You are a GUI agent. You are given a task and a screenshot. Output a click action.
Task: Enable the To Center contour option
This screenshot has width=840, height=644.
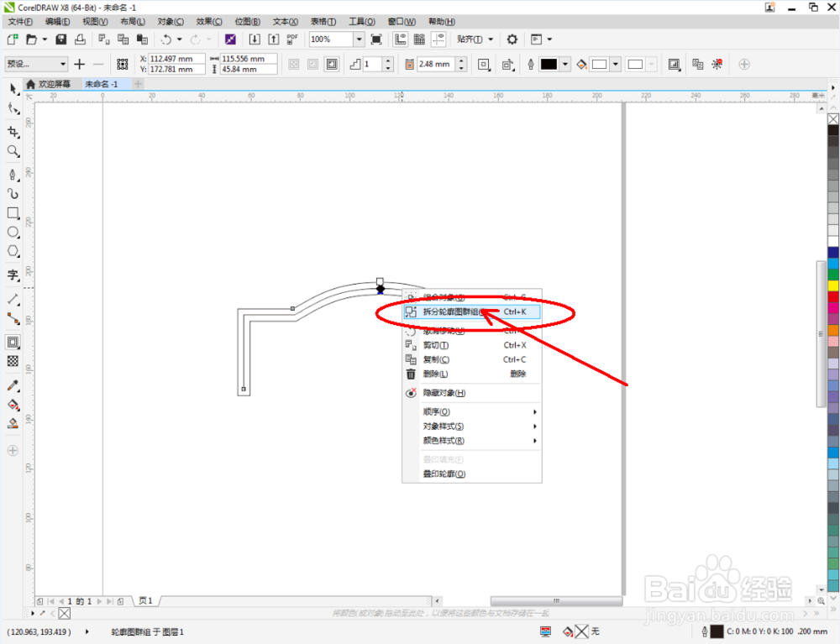point(293,65)
